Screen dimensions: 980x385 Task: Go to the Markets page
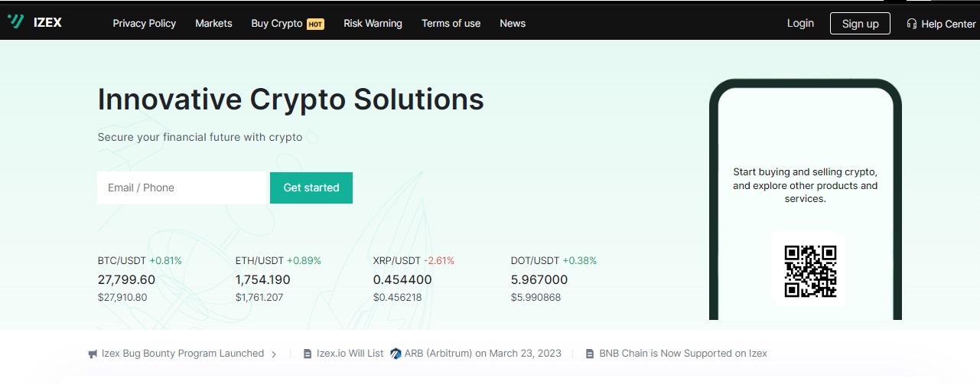[x=213, y=23]
